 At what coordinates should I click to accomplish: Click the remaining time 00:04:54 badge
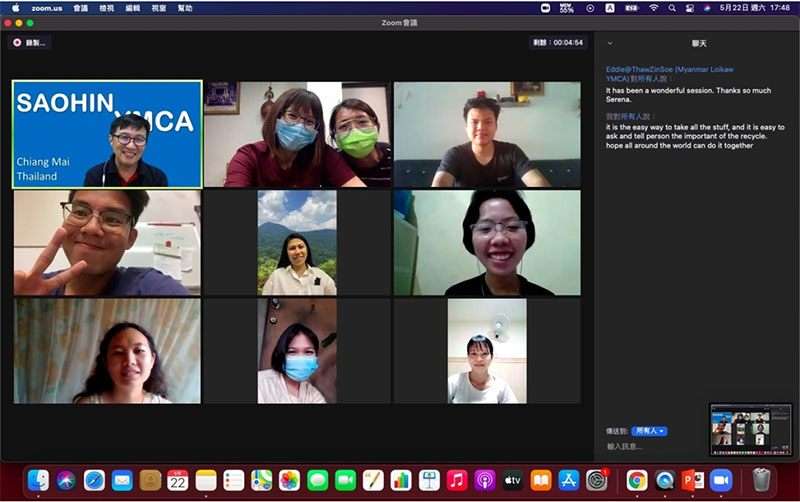558,43
